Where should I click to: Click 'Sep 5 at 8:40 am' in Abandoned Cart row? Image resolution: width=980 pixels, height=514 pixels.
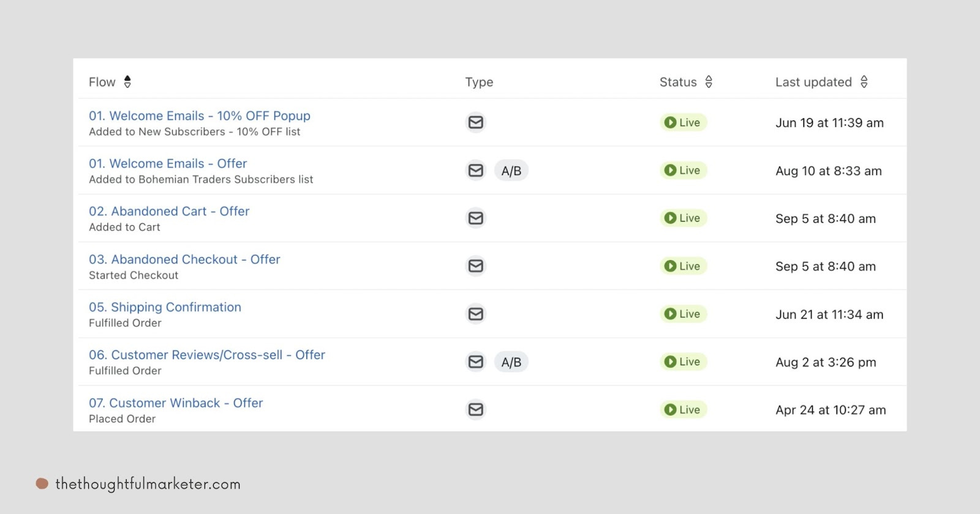(826, 218)
